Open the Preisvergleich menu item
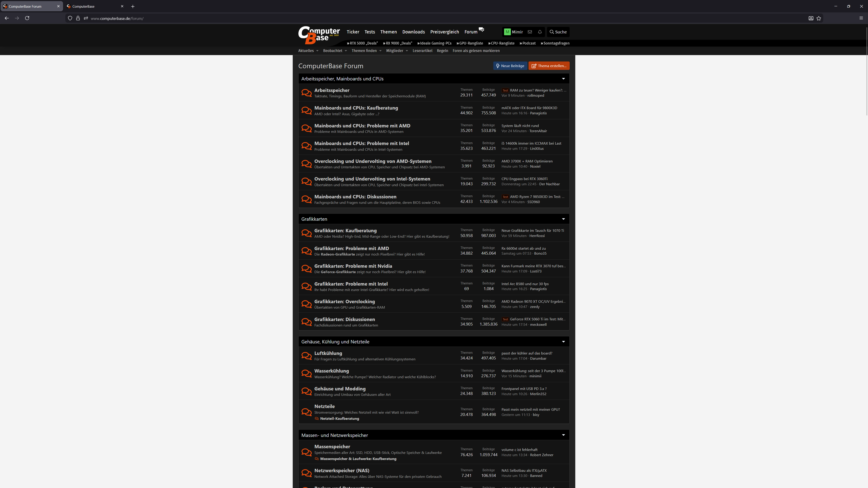Screen dimensions: 868x488 click(x=444, y=32)
